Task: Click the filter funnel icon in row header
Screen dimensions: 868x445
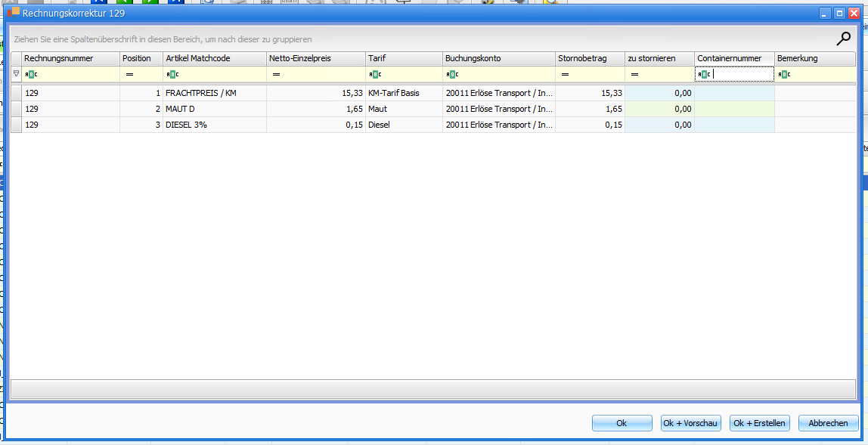Action: pos(17,74)
